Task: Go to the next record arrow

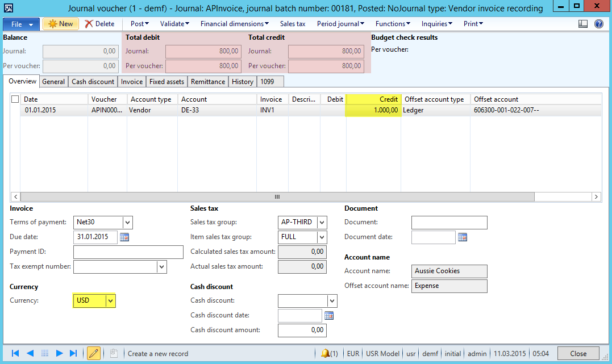Action: point(59,353)
